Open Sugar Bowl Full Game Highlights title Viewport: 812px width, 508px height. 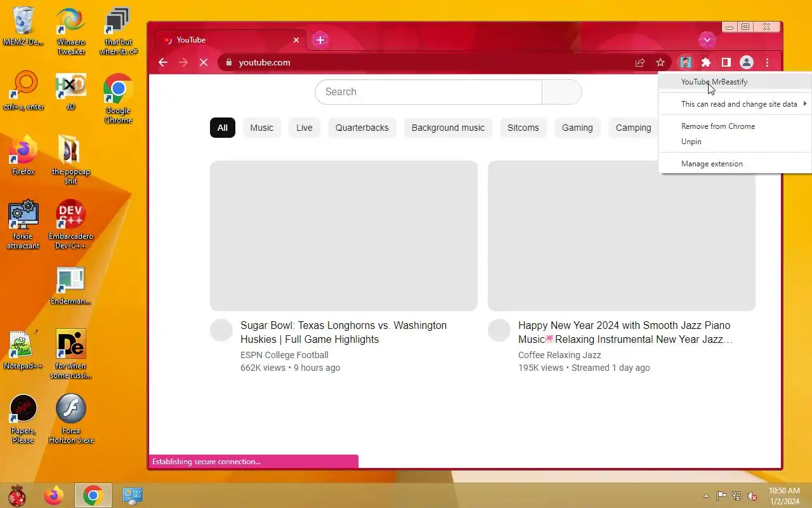(344, 332)
